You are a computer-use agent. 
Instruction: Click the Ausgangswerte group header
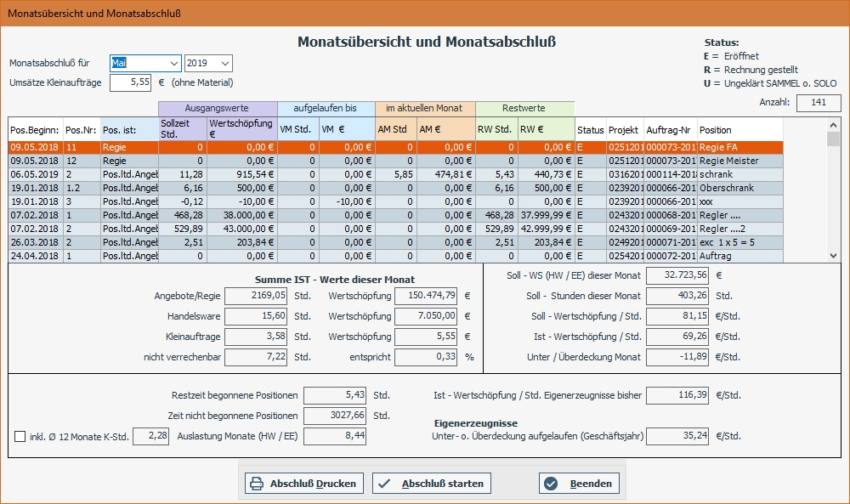tap(217, 106)
